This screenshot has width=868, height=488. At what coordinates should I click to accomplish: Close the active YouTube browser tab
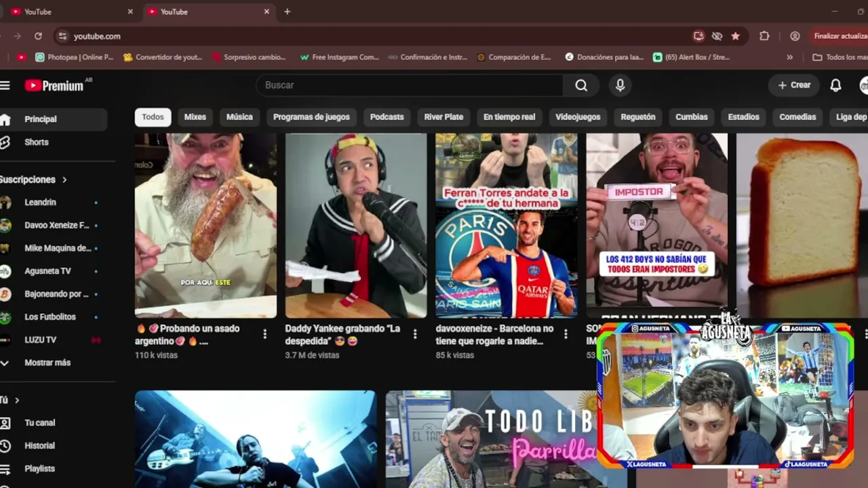tap(267, 12)
